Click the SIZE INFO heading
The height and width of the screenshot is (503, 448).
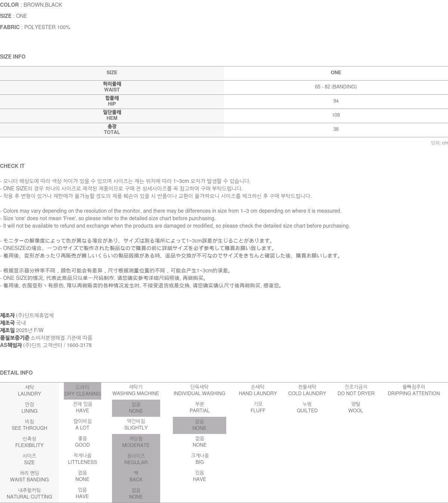(13, 57)
